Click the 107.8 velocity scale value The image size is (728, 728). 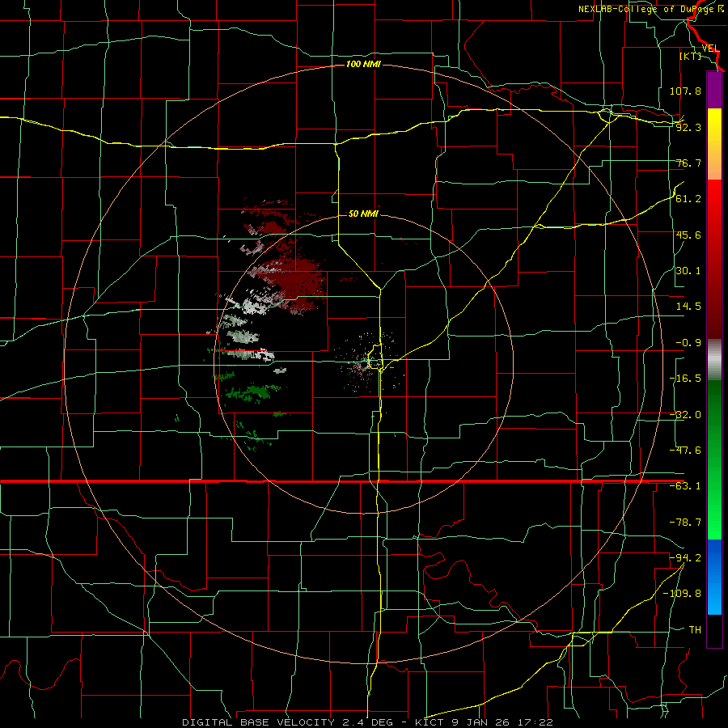(685, 91)
